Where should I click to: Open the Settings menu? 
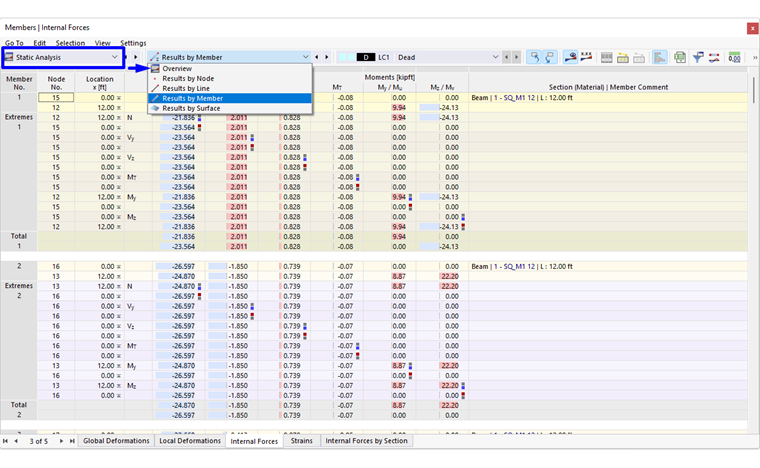click(x=133, y=43)
